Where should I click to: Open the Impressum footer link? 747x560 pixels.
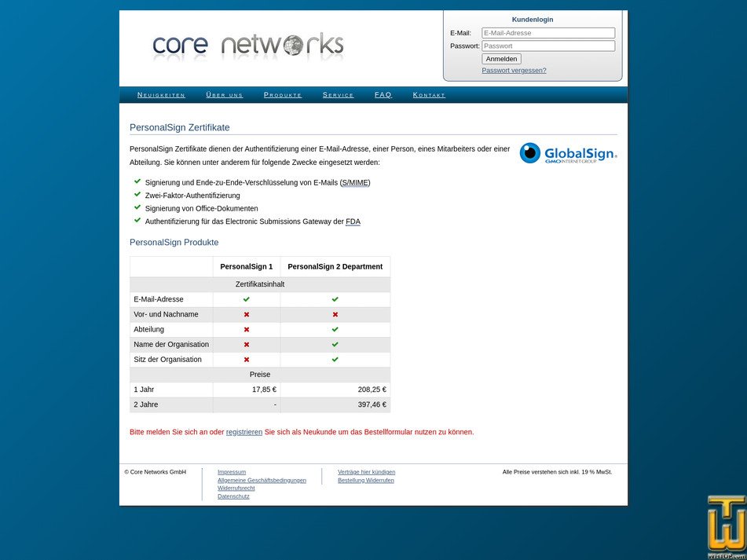(232, 472)
